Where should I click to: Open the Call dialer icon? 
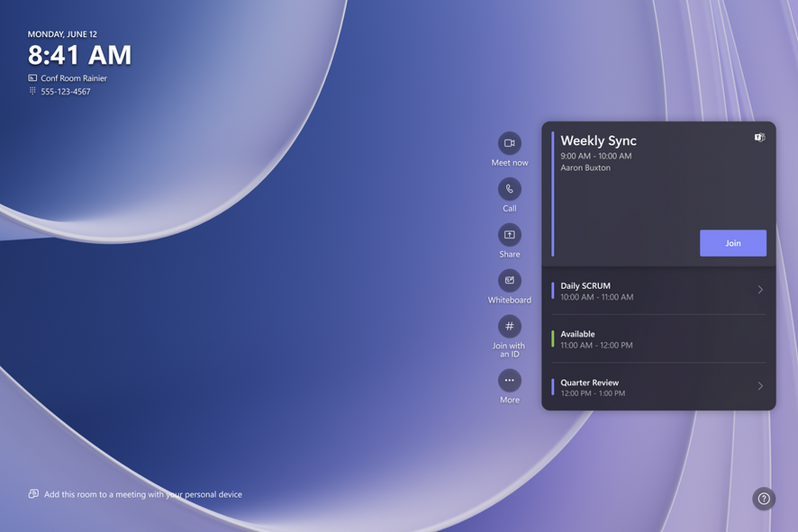click(510, 189)
